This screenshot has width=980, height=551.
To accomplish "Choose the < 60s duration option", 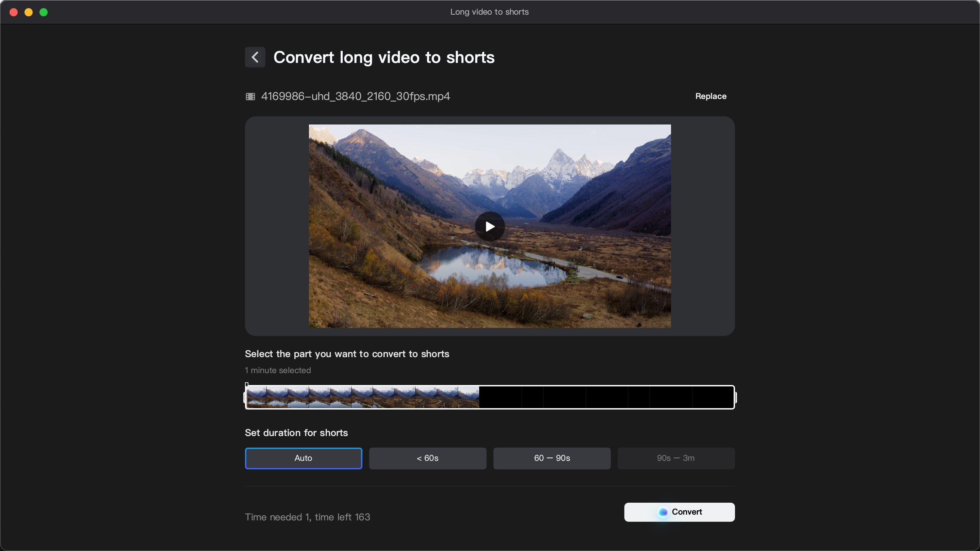I will coord(427,458).
